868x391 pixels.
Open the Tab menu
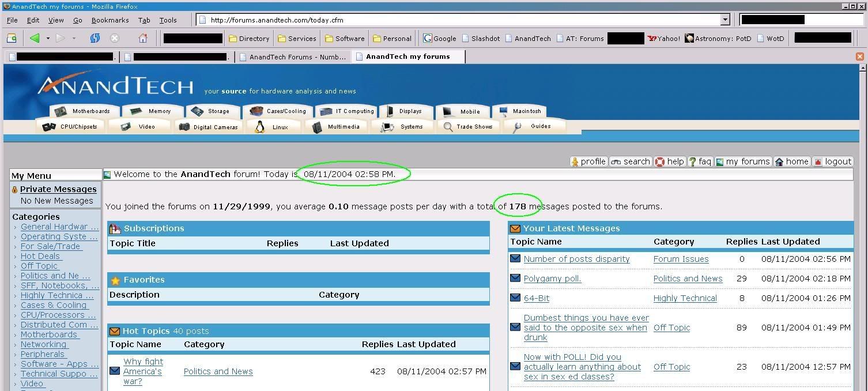tap(144, 20)
